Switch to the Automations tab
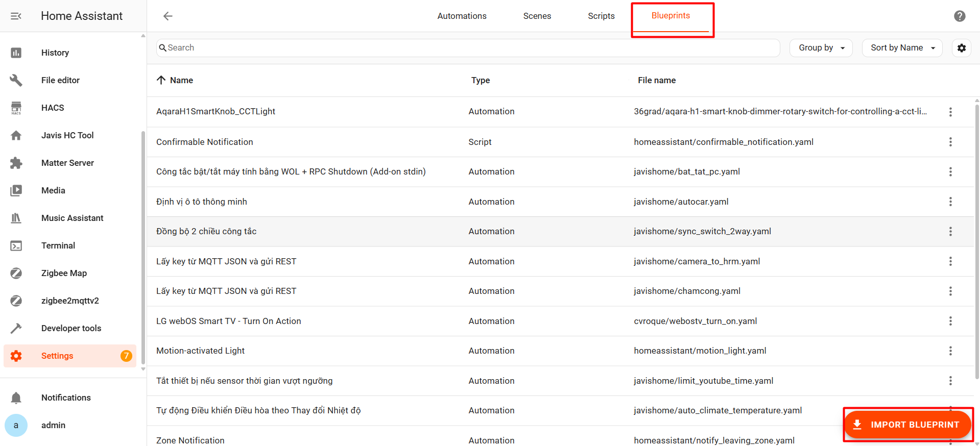Viewport: 980px width, 446px height. click(462, 16)
